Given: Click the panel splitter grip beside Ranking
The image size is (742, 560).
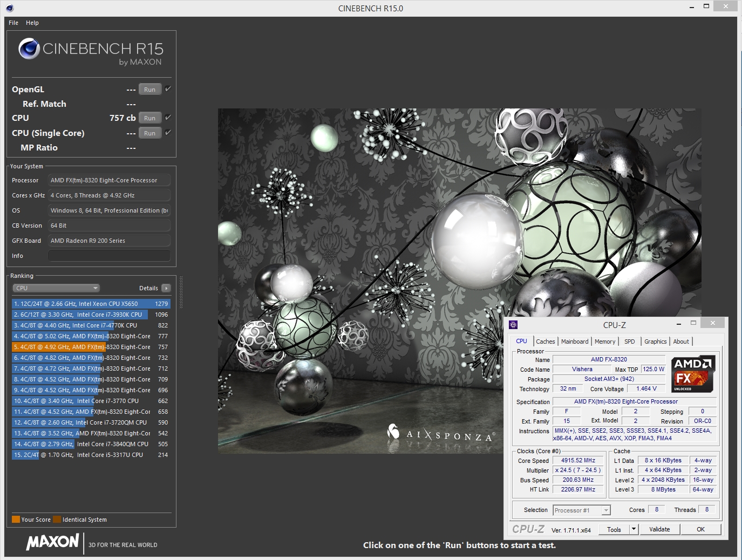Looking at the screenshot, I should point(181,292).
